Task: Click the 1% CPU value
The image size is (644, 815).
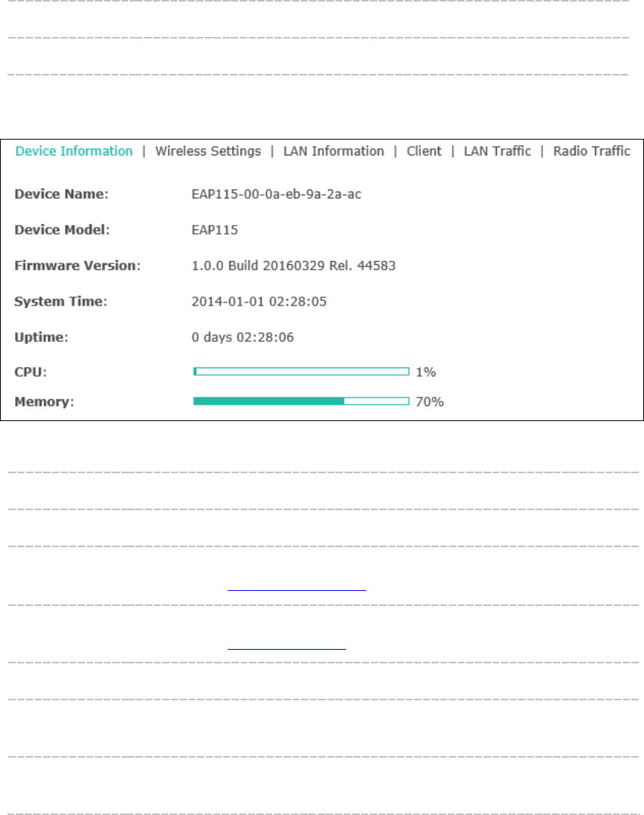Action: coord(426,372)
